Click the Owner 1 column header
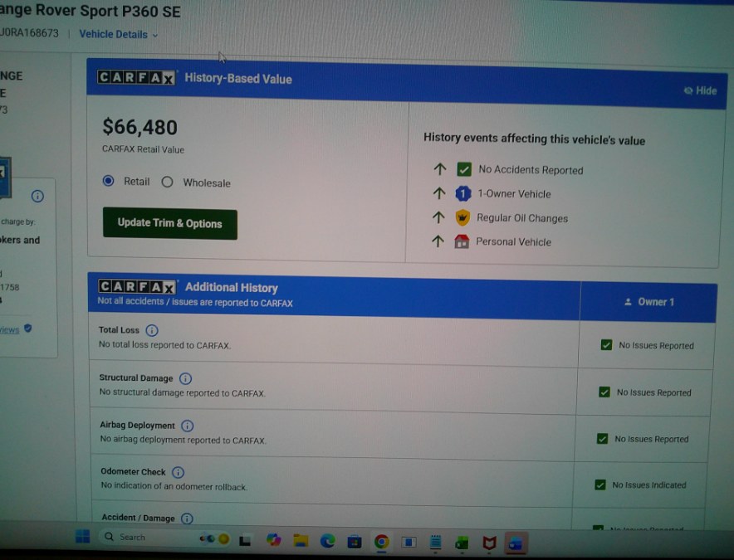This screenshot has height=560, width=734. coord(648,302)
